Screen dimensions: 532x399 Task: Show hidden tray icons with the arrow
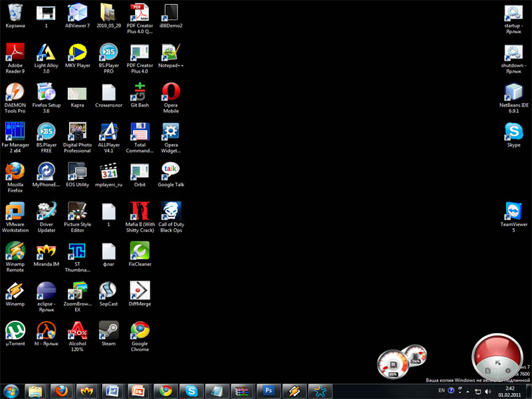click(468, 391)
